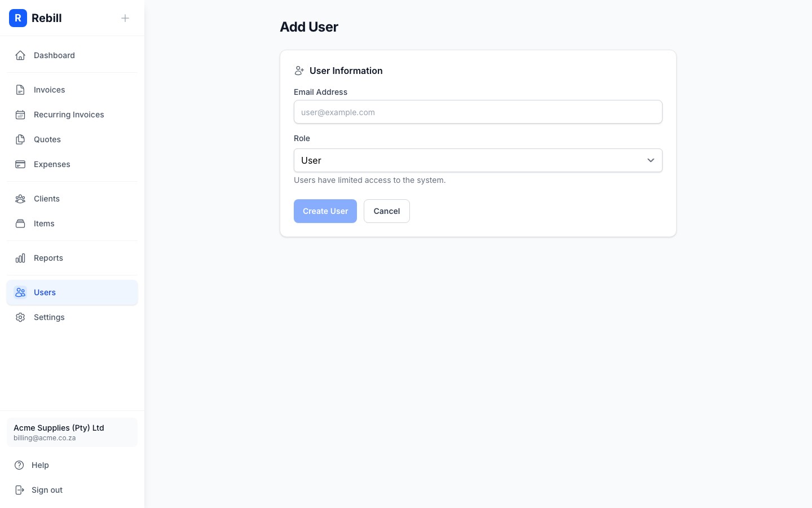Click the Dashboard home icon
Image resolution: width=812 pixels, height=508 pixels.
(20, 55)
